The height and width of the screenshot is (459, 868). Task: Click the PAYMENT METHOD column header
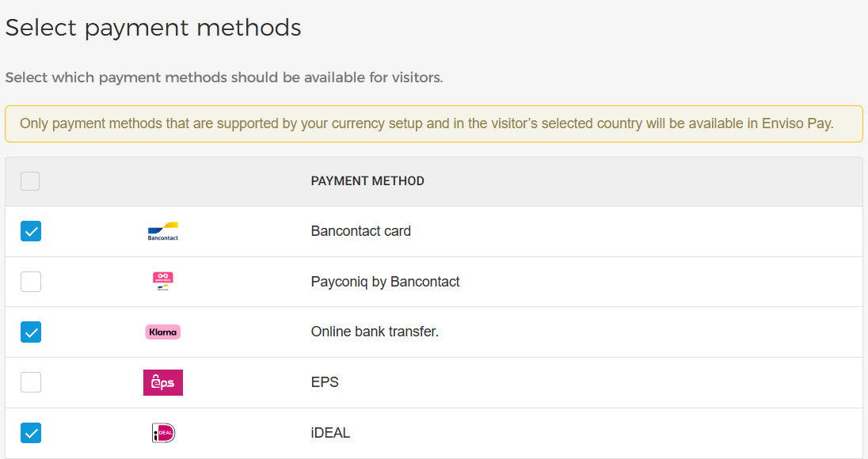pos(367,181)
